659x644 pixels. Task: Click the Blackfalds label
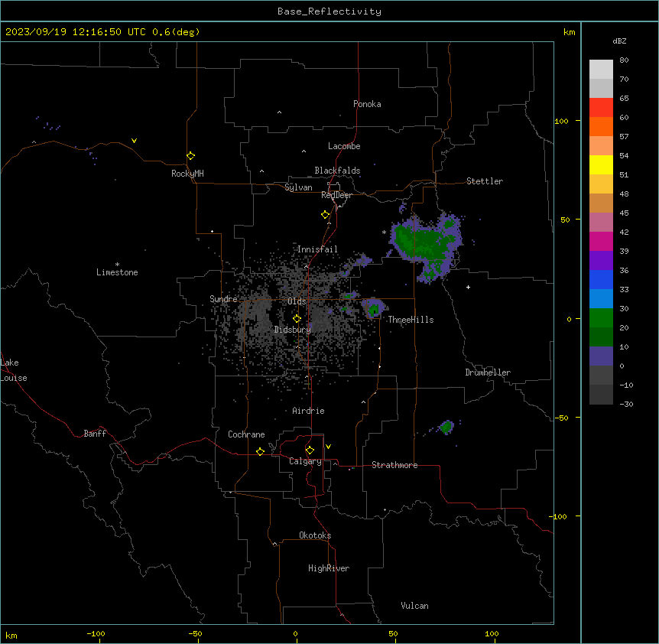tap(337, 171)
